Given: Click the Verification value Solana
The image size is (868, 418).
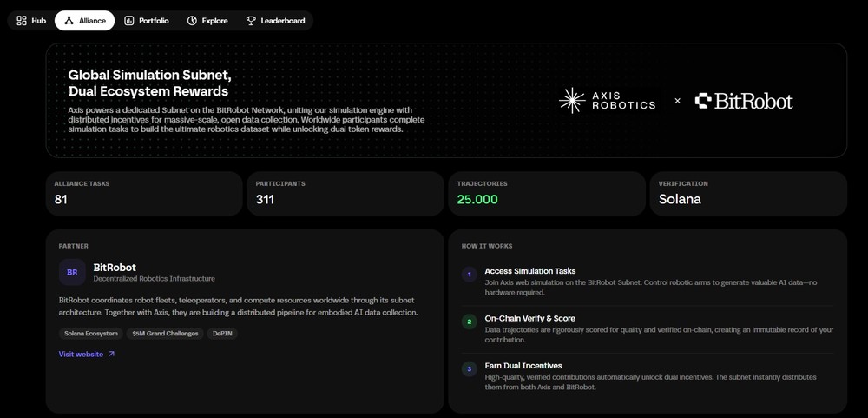Looking at the screenshot, I should (x=680, y=200).
